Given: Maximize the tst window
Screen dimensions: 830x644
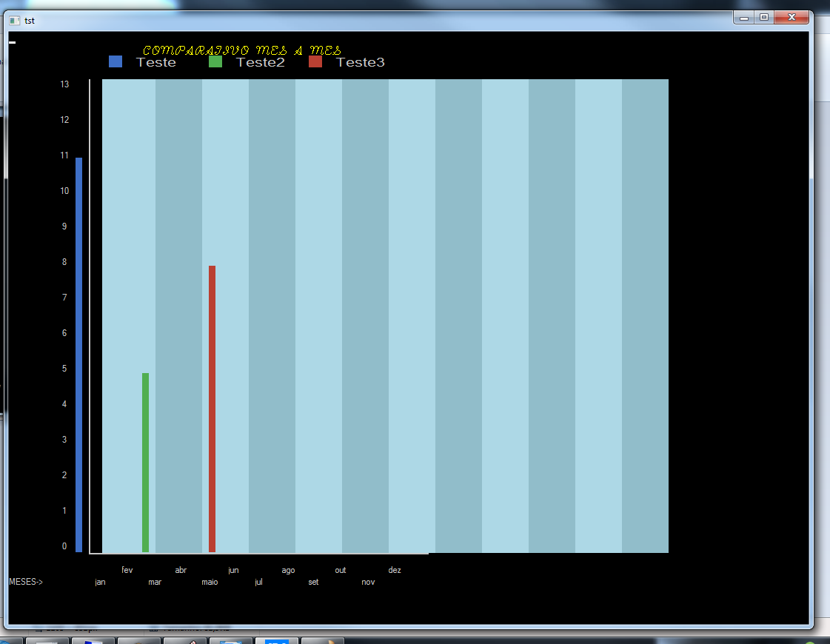Looking at the screenshot, I should click(764, 18).
